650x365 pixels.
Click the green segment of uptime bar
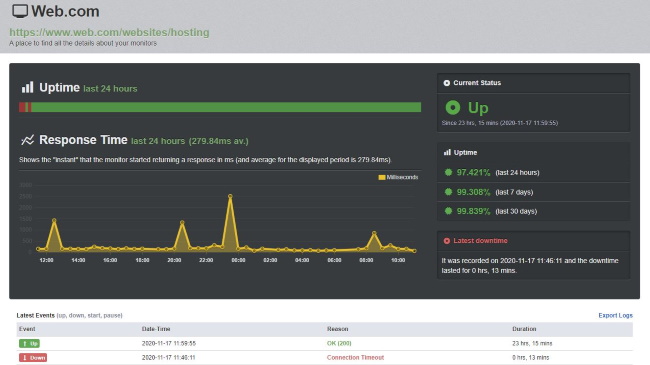coord(226,107)
